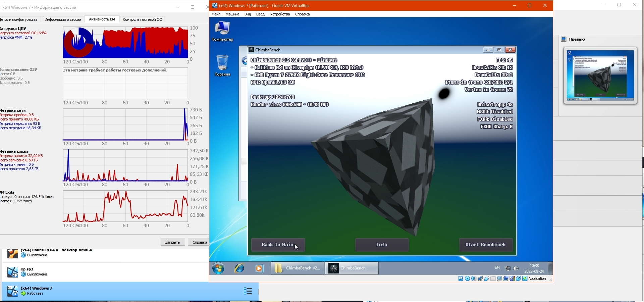Click the 'Render size: 800x600' text
This screenshot has height=302, width=644.
290,104
